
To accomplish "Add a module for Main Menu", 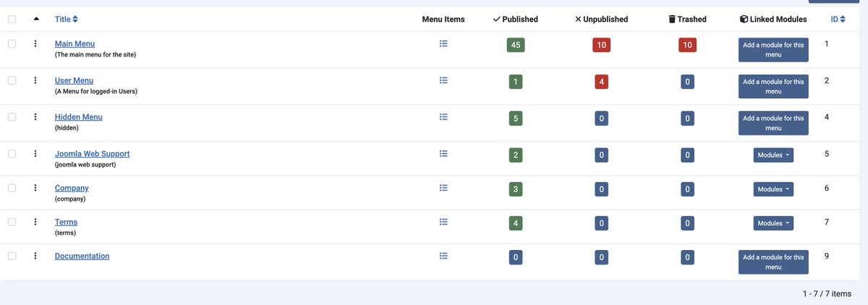I will (773, 50).
